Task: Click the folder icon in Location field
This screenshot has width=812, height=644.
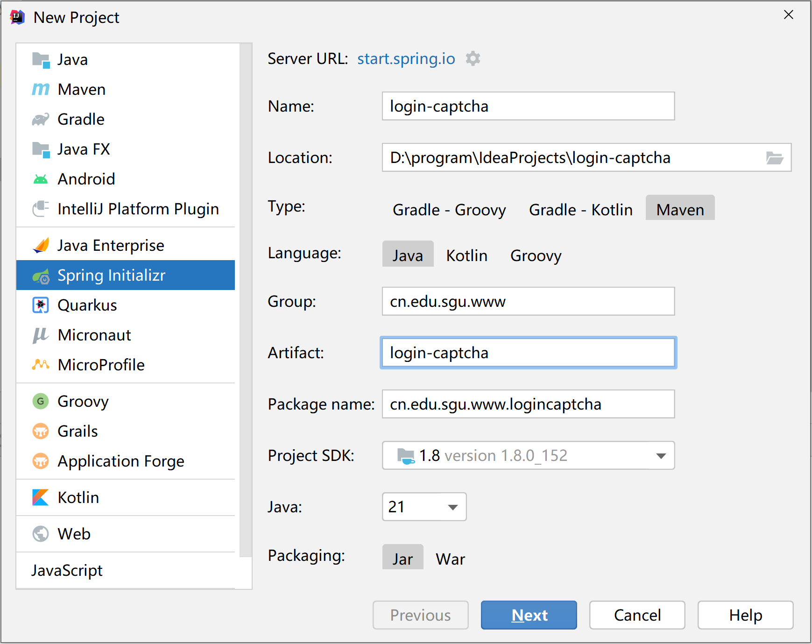Action: [775, 157]
